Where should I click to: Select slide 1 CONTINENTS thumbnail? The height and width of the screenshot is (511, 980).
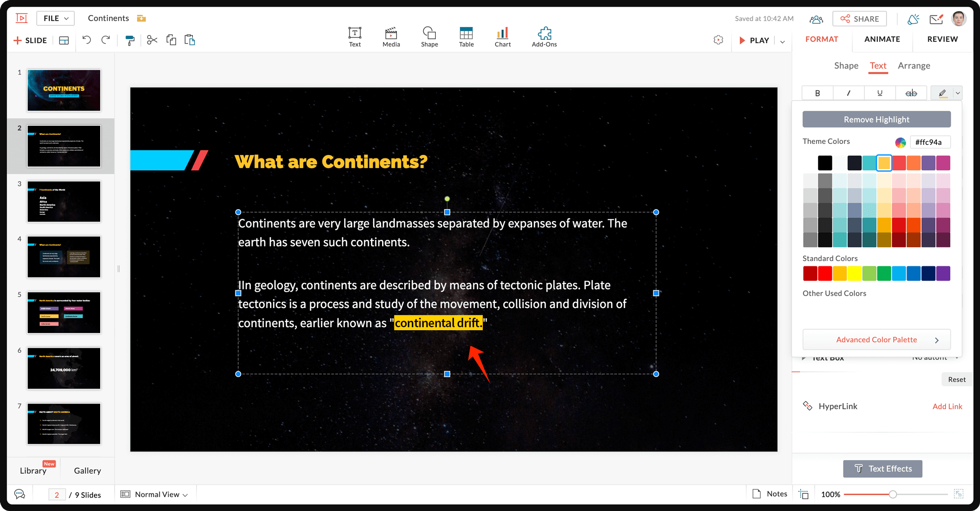[64, 90]
